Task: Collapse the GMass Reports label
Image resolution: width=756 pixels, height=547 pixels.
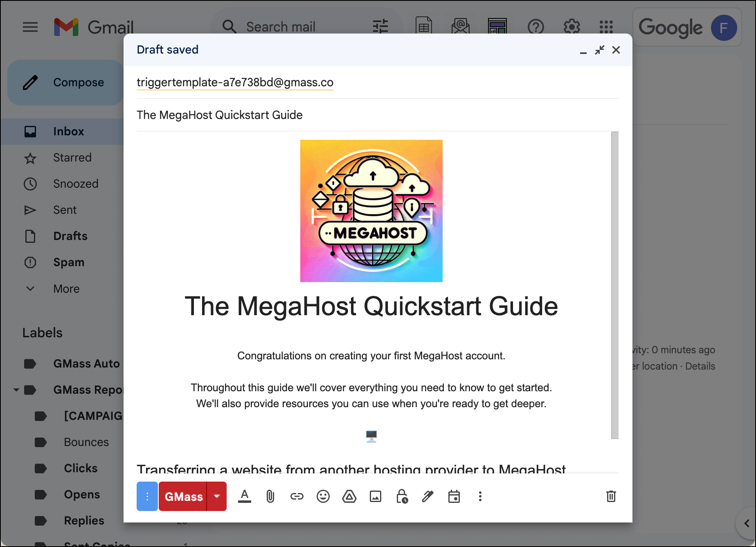Action: click(16, 390)
